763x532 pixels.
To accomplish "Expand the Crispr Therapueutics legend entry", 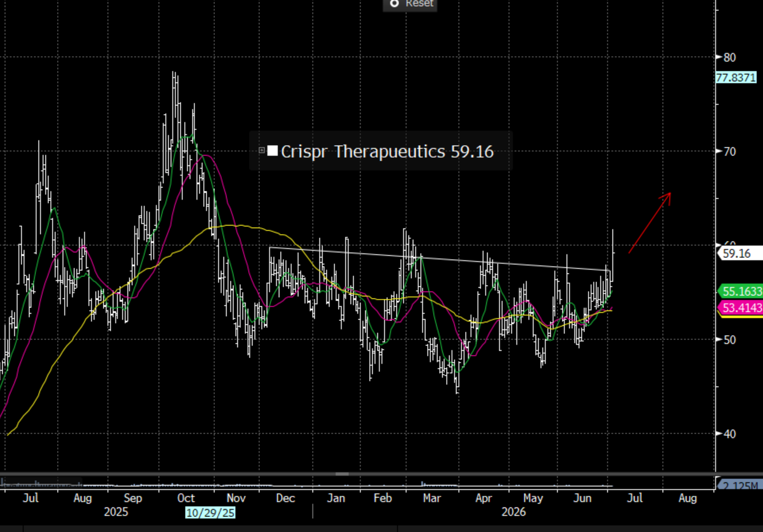I will pos(262,151).
